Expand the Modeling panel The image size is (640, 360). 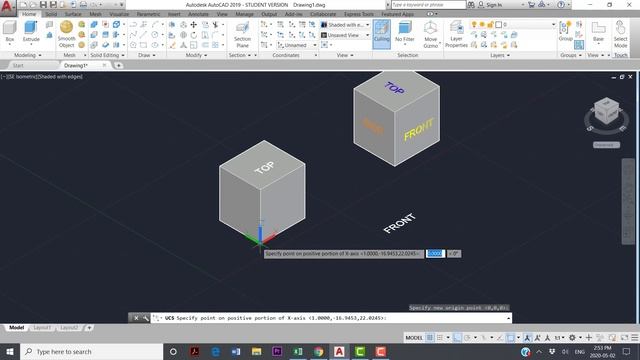click(x=28, y=55)
